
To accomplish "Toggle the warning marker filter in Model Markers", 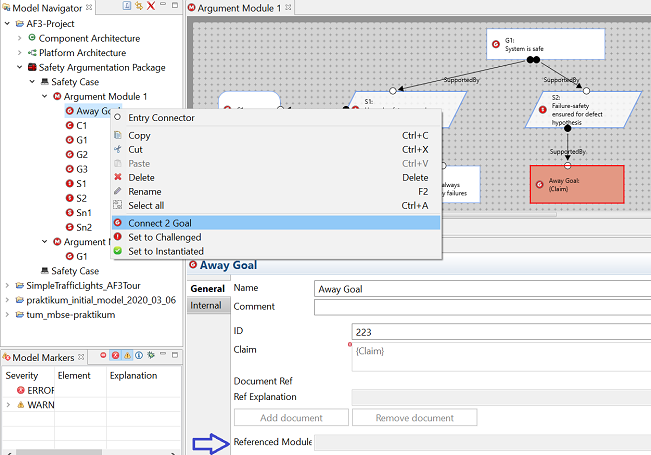I will (x=127, y=355).
